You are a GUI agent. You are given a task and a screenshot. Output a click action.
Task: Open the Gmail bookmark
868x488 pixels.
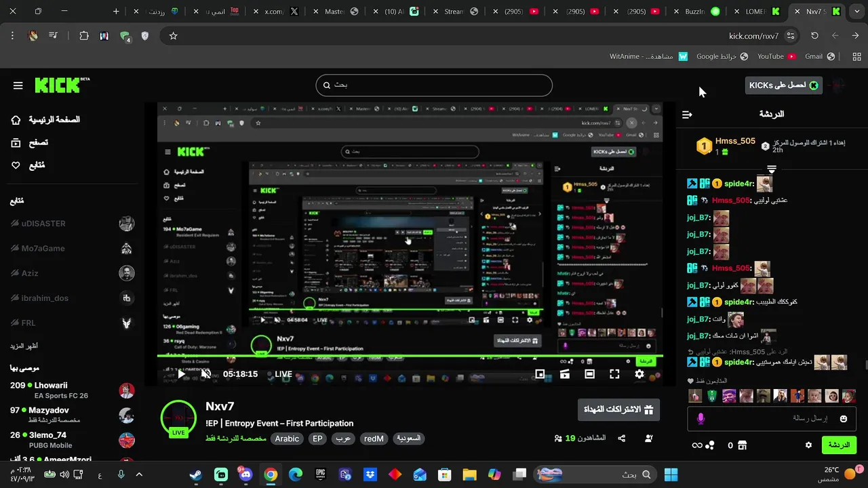[x=820, y=56]
